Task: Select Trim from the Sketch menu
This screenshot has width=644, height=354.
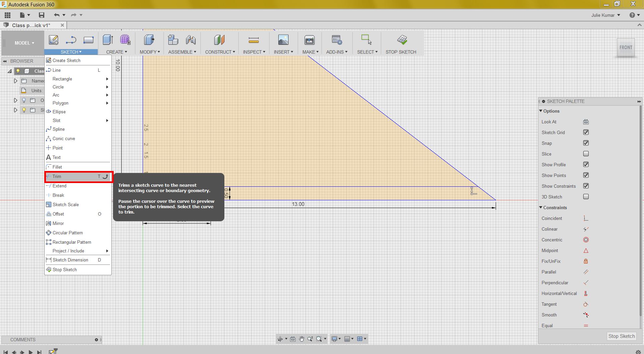Action: click(78, 176)
